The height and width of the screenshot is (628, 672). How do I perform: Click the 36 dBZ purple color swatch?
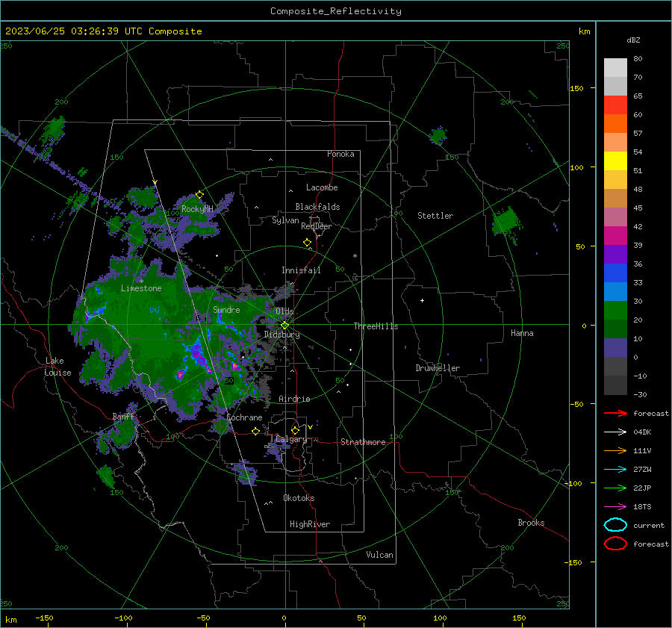[615, 255]
